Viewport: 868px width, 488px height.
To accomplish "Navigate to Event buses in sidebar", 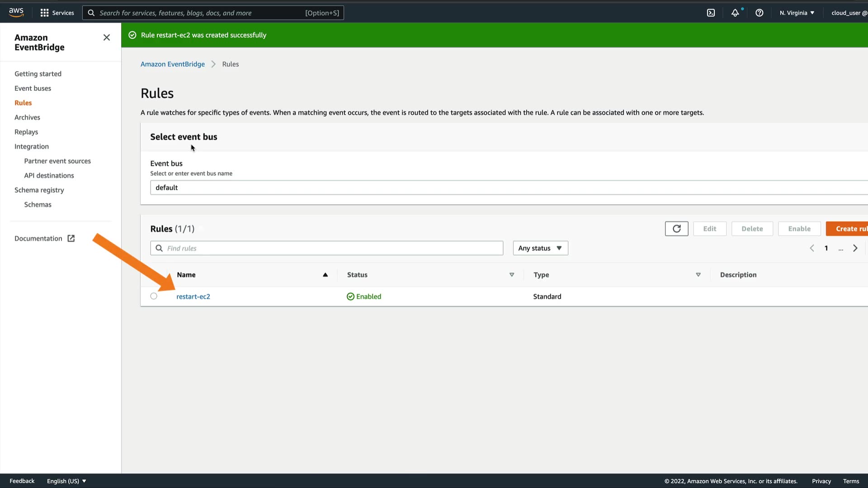I will tap(33, 88).
